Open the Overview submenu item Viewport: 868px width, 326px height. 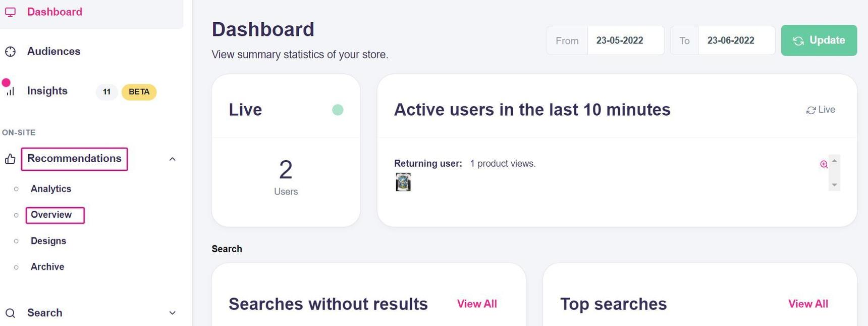click(51, 215)
